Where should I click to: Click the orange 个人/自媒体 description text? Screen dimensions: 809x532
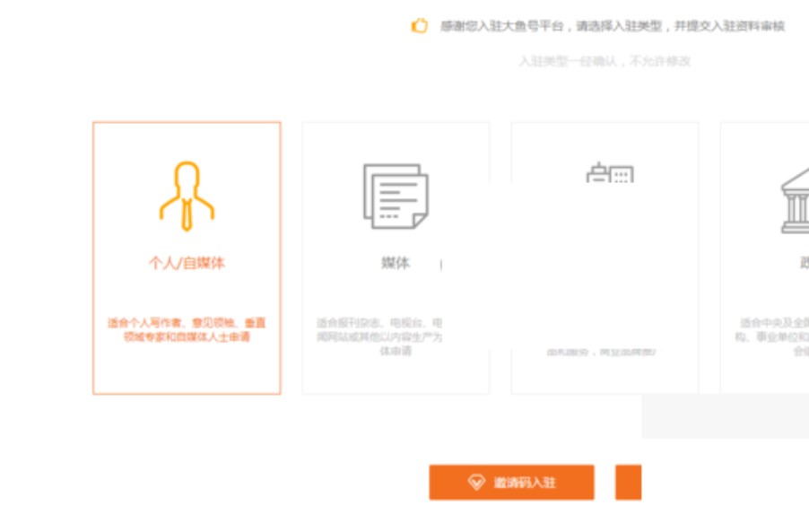click(187, 329)
